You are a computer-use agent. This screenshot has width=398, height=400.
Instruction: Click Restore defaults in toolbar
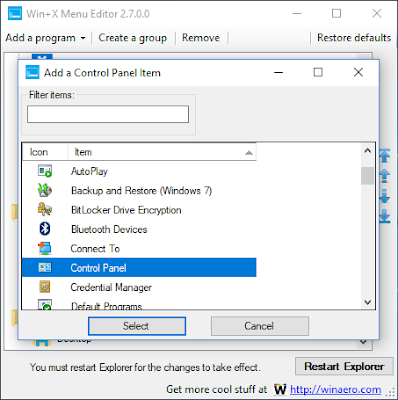coord(354,38)
